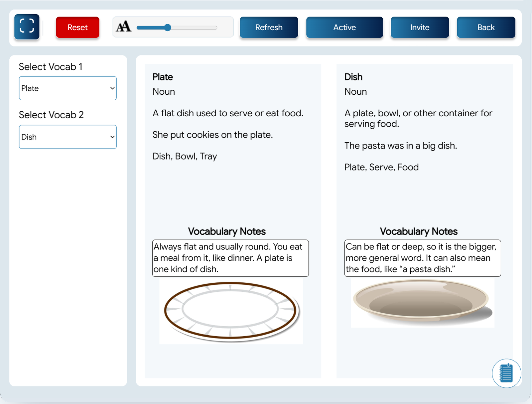Viewport: 532px width, 404px height.
Task: Adjust the font size slider
Action: 177,28
